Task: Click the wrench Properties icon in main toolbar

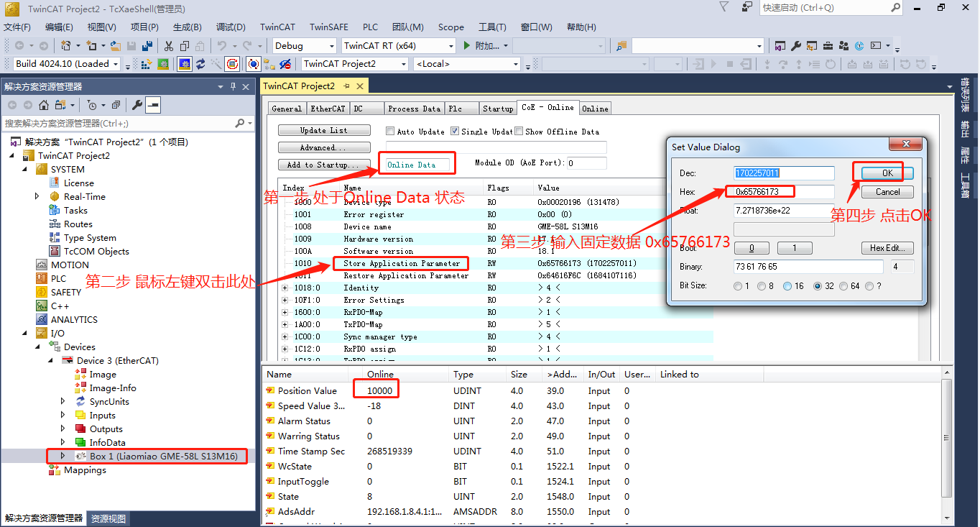Action: pyautogui.click(x=795, y=46)
